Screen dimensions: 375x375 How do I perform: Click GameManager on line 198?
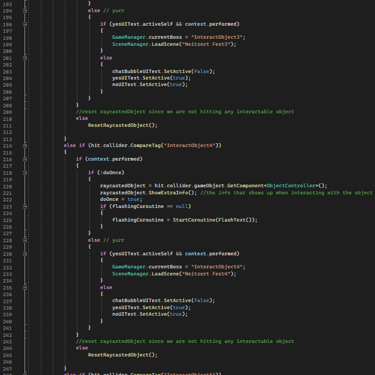coord(129,37)
